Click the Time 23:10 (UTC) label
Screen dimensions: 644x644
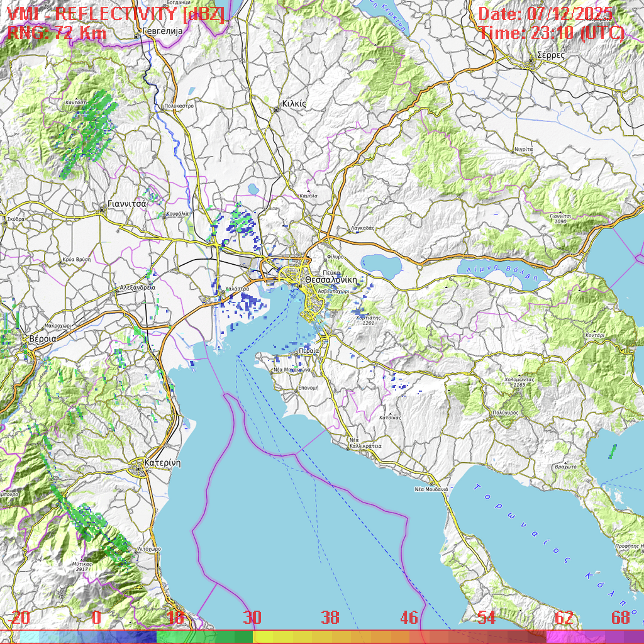[552, 33]
